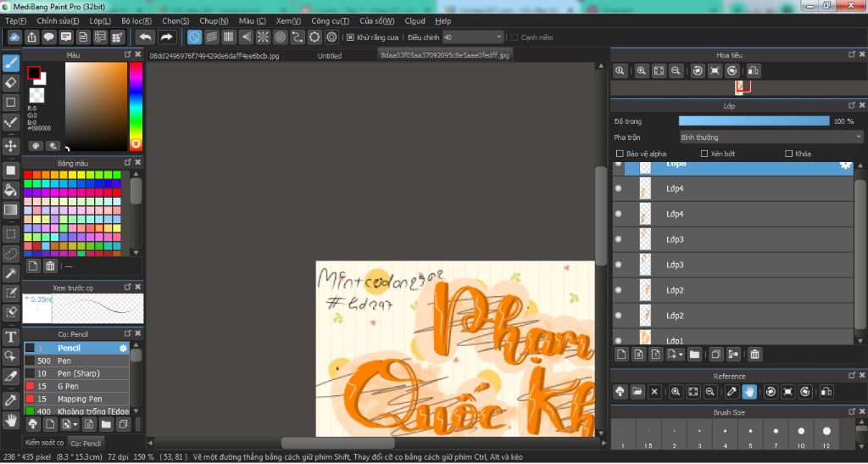This screenshot has width=868, height=464.
Task: Delete the layer with trash icon
Action: pyautogui.click(x=754, y=355)
